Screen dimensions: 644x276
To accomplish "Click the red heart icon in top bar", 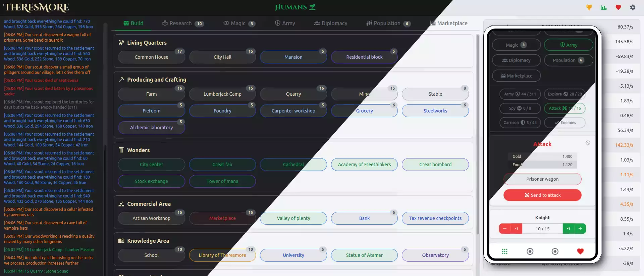I will click(618, 7).
